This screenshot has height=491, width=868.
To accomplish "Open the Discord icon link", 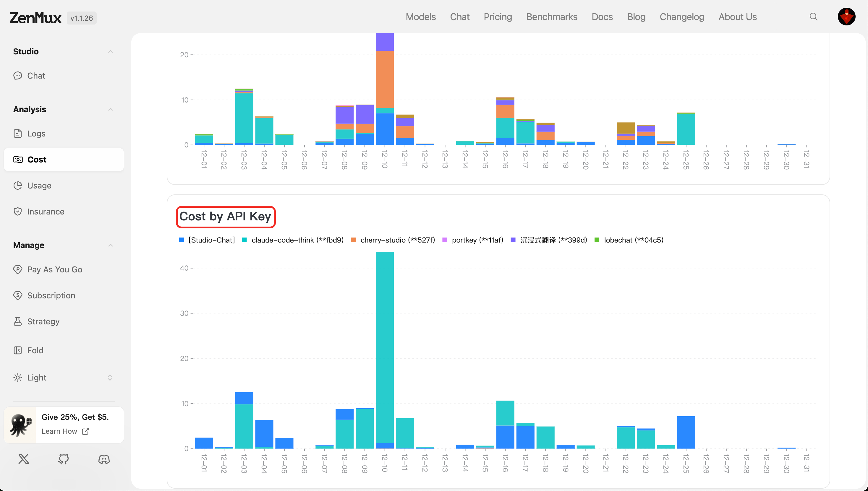I will [104, 459].
